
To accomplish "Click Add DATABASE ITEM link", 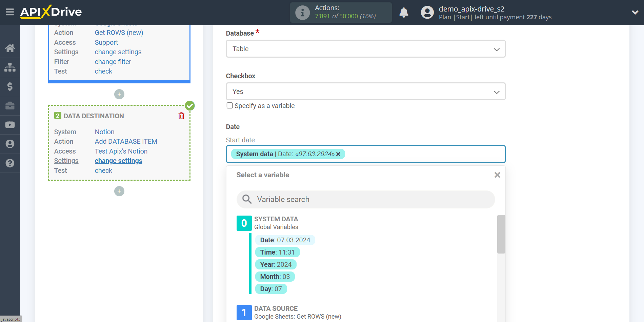I will pyautogui.click(x=126, y=141).
